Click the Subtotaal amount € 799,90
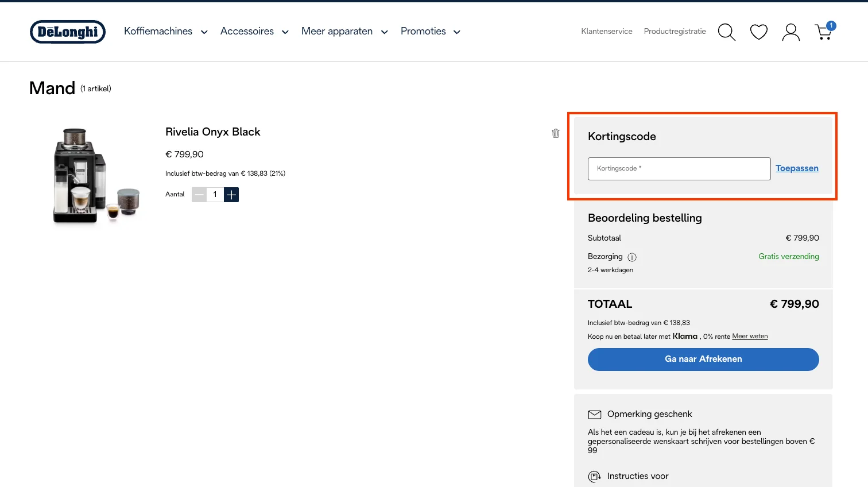Viewport: 868px width, 487px height. (x=802, y=238)
